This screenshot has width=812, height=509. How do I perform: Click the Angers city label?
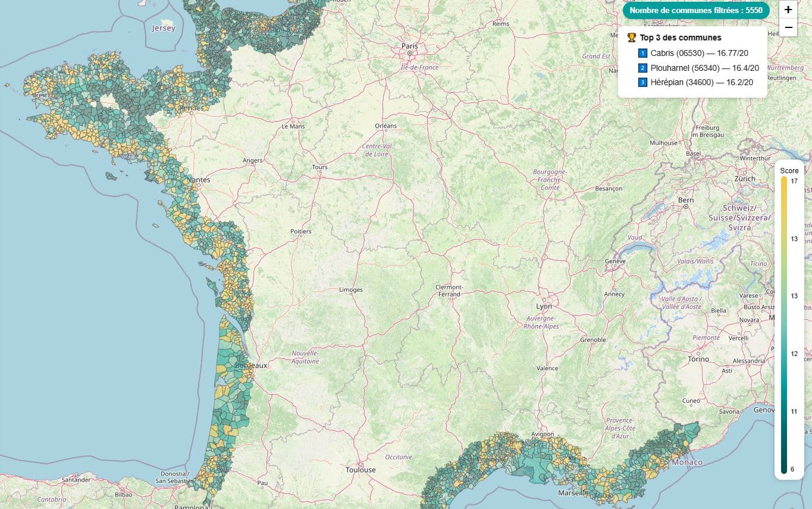253,160
